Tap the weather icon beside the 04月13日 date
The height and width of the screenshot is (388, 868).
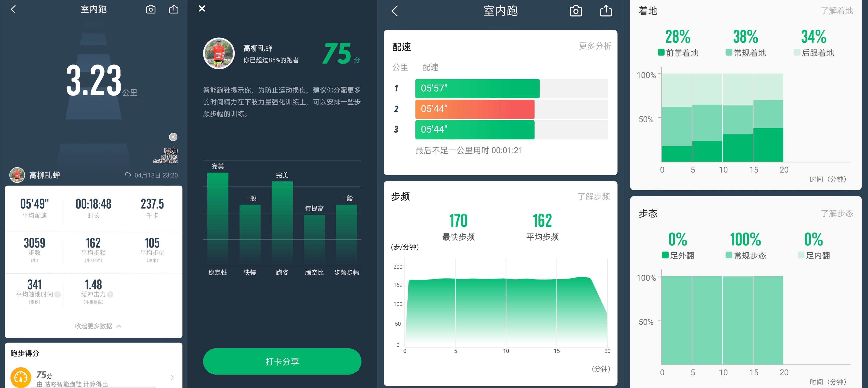pos(128,175)
